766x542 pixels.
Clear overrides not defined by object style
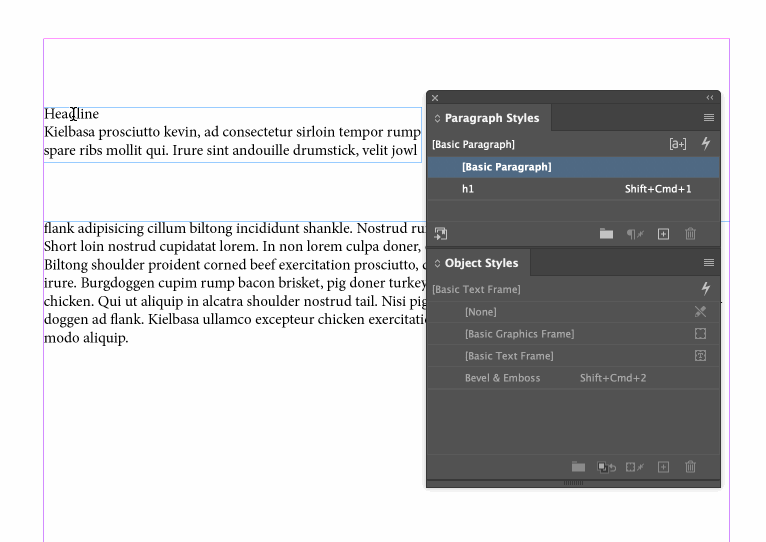tap(606, 467)
